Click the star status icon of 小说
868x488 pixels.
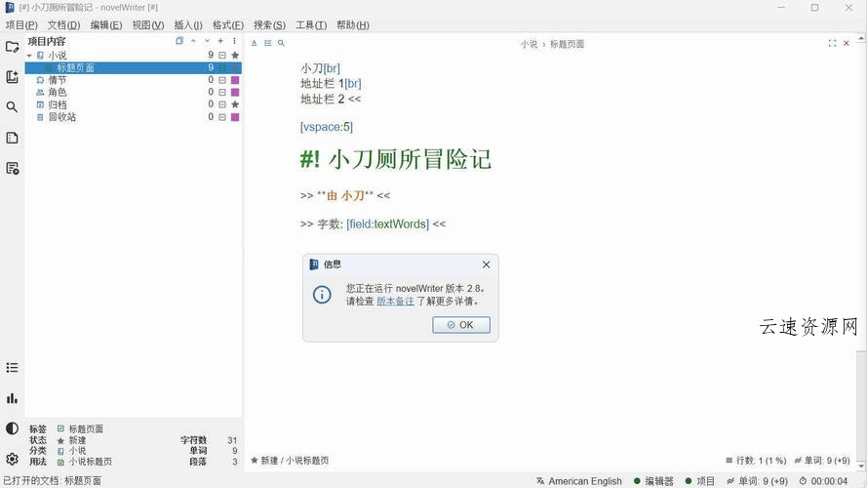pos(235,56)
